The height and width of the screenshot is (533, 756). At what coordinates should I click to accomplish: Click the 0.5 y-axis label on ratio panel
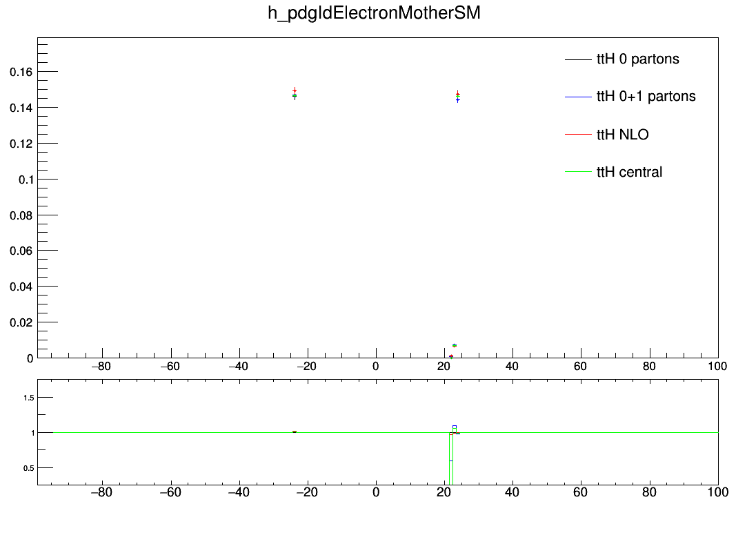29,468
